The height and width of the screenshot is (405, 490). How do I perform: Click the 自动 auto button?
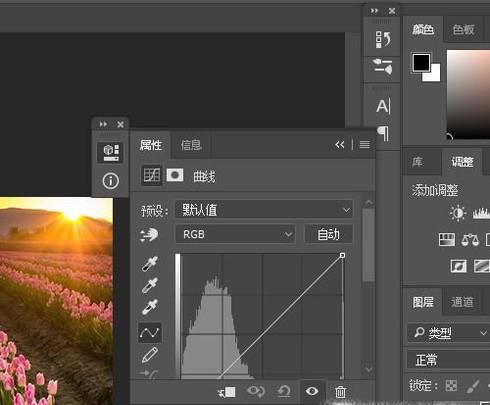point(329,234)
